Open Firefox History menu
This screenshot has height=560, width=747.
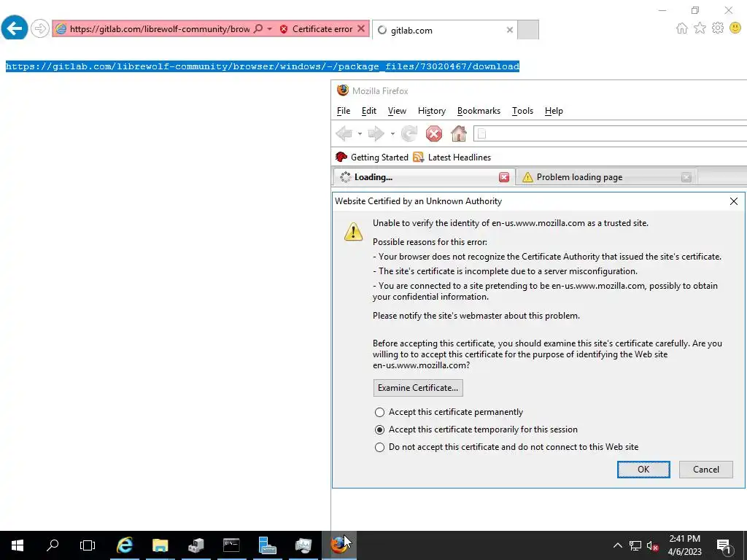click(432, 111)
